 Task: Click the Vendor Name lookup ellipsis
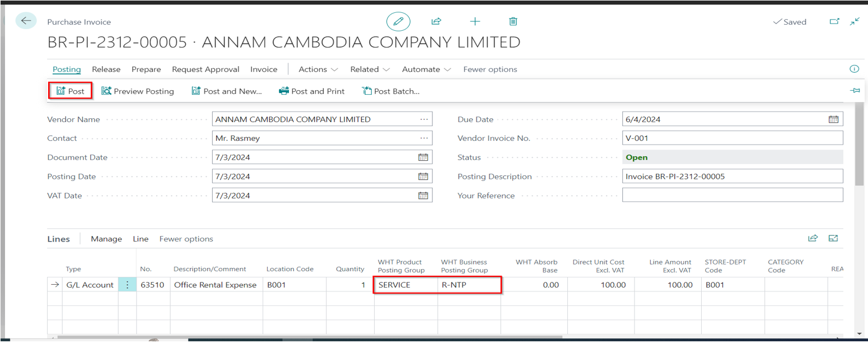point(424,119)
